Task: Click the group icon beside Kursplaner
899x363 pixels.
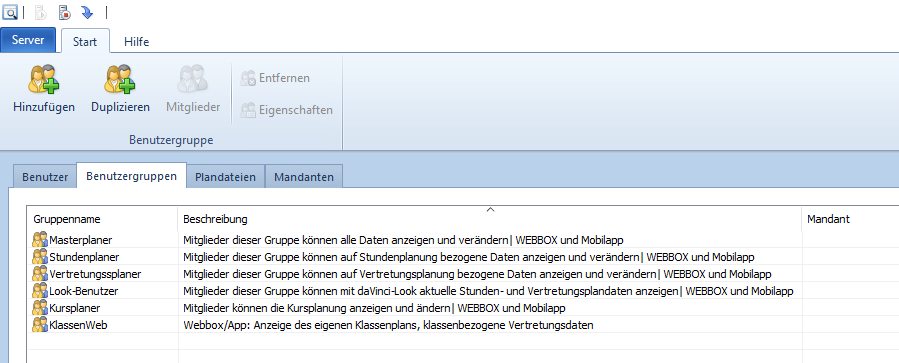Action: [x=40, y=307]
